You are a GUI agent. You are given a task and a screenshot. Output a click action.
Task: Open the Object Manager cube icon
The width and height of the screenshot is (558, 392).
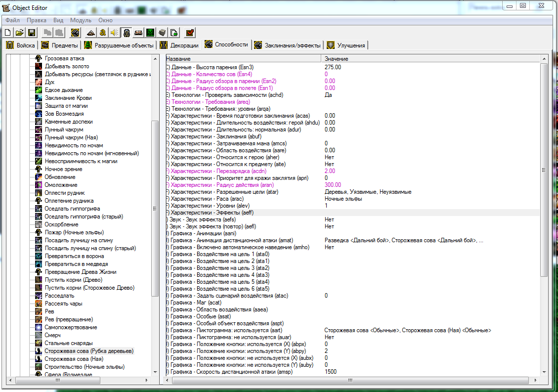pyautogui.click(x=162, y=33)
